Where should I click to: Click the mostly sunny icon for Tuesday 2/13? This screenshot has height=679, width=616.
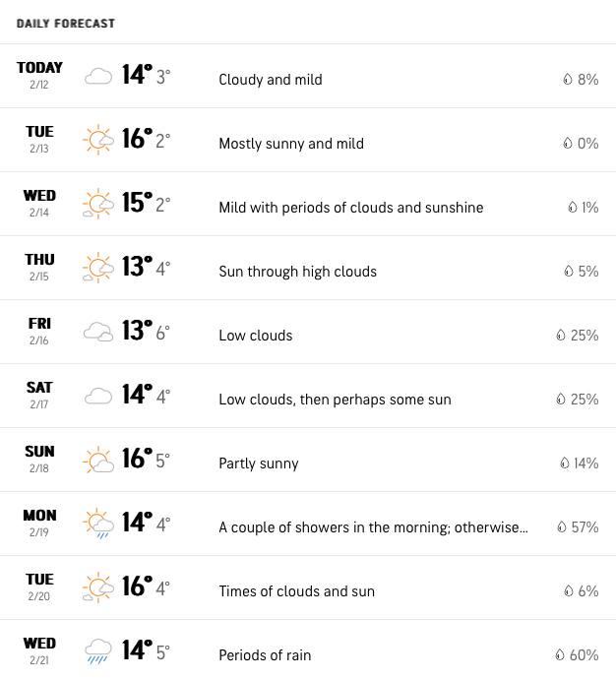point(98,140)
